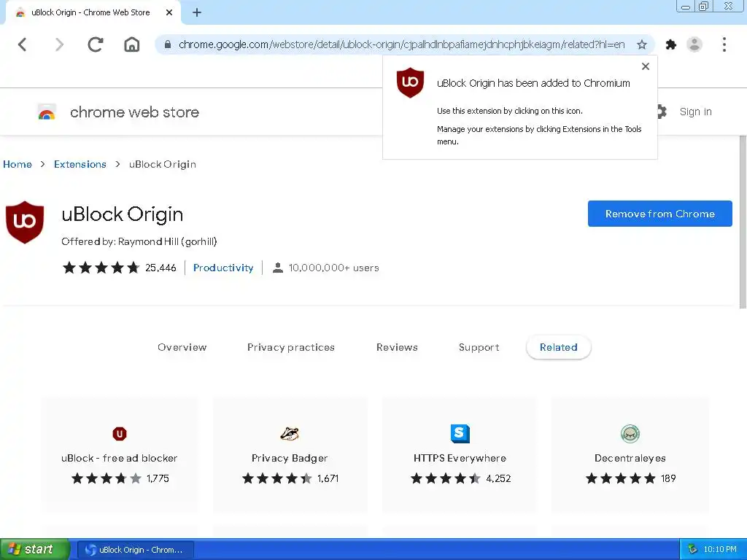Click the 189 rating count under Decentraleyes
Image resolution: width=747 pixels, height=560 pixels.
(x=668, y=478)
